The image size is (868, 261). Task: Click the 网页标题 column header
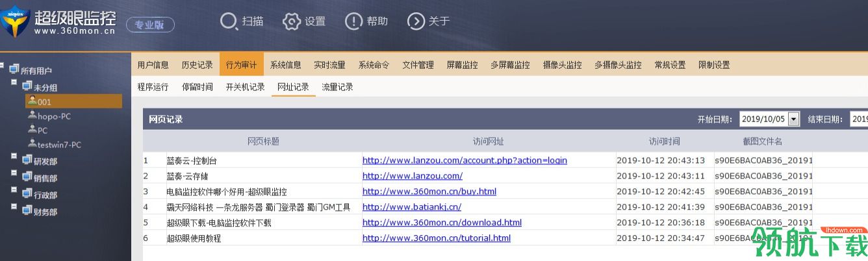263,142
